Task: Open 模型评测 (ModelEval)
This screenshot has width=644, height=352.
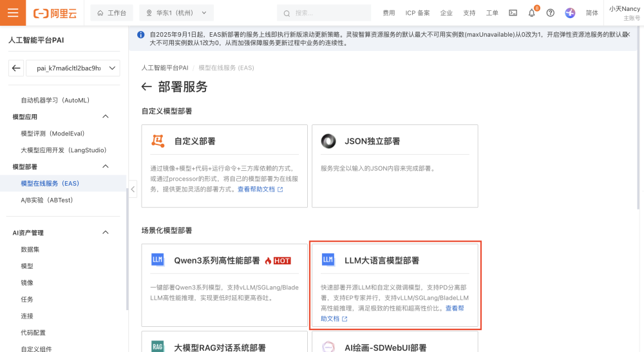Action: [x=53, y=133]
